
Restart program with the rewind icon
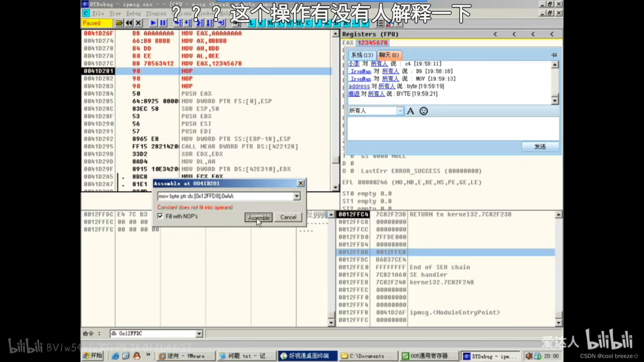[129, 23]
